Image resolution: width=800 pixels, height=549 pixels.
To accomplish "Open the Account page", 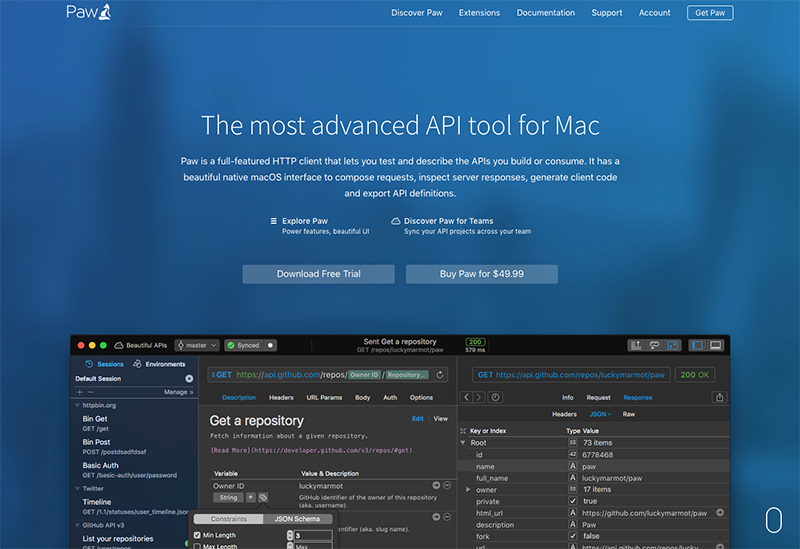I will [x=654, y=13].
